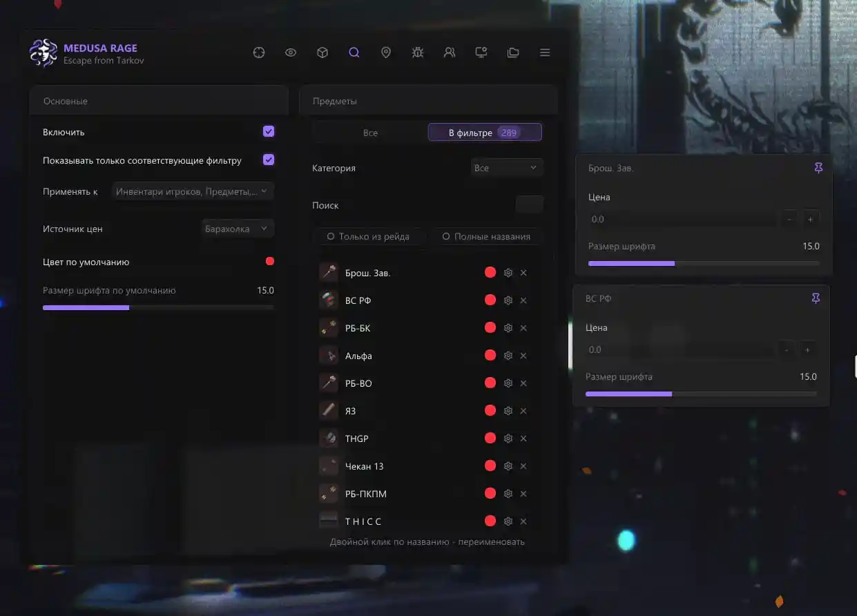Click the Цена value field in ВС РФ panel

pyautogui.click(x=680, y=349)
